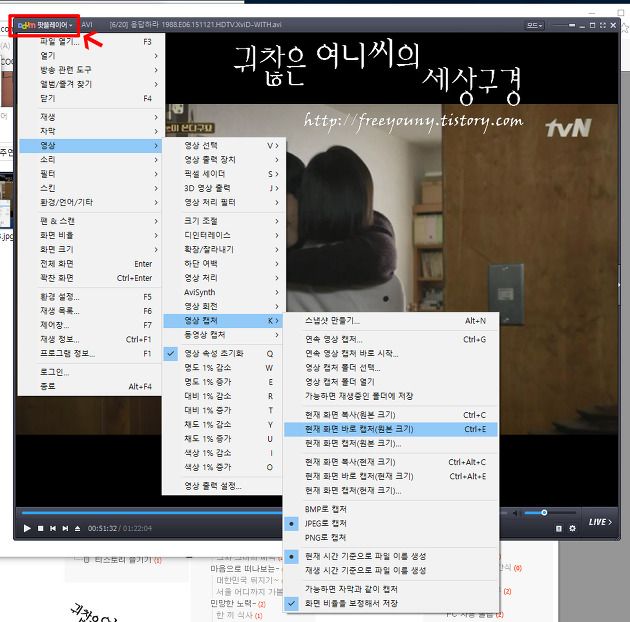
Task: Click 현재 화면 복사(원본 크기)
Action: [x=391, y=415]
